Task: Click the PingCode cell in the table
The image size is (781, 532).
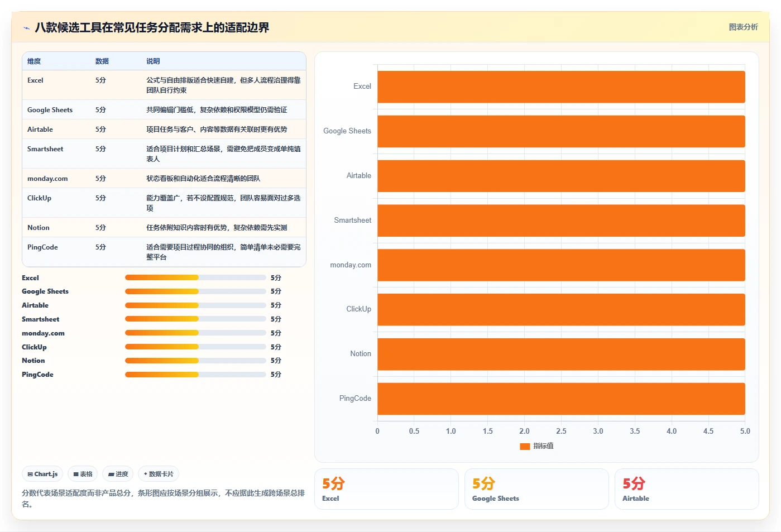Action: point(42,247)
